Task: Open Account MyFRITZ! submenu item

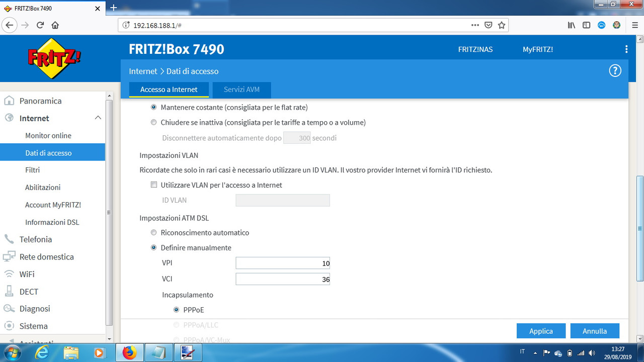Action: click(x=53, y=205)
